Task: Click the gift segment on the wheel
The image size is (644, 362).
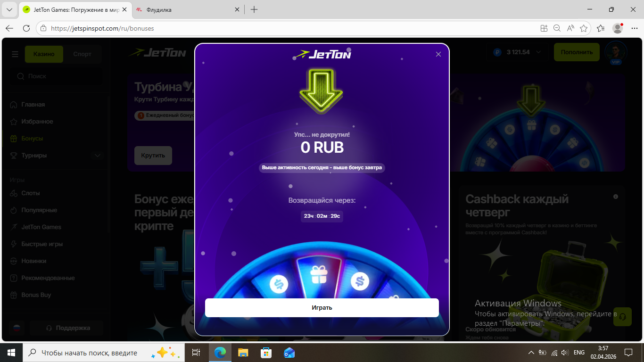Action: (x=319, y=274)
